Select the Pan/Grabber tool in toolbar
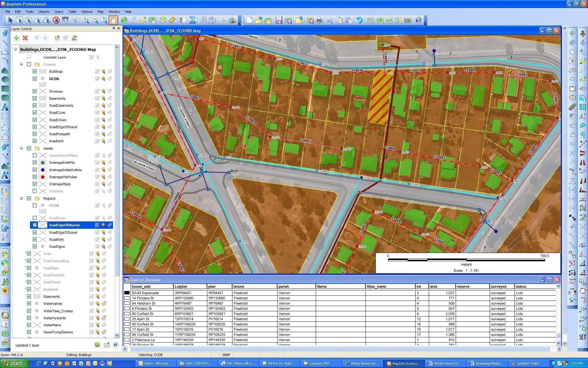 [113, 20]
